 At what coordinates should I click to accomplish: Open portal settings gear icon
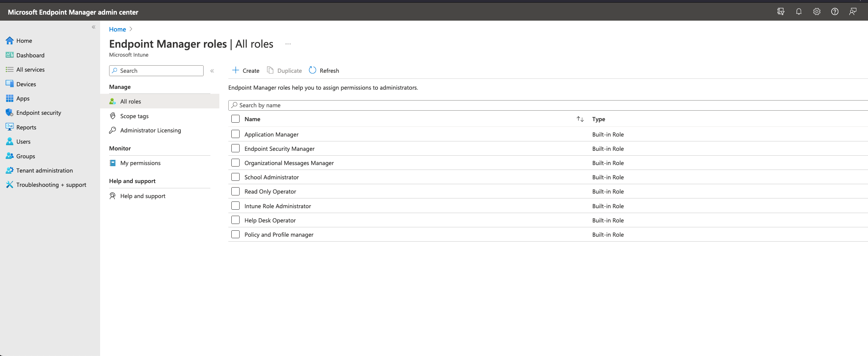point(817,12)
